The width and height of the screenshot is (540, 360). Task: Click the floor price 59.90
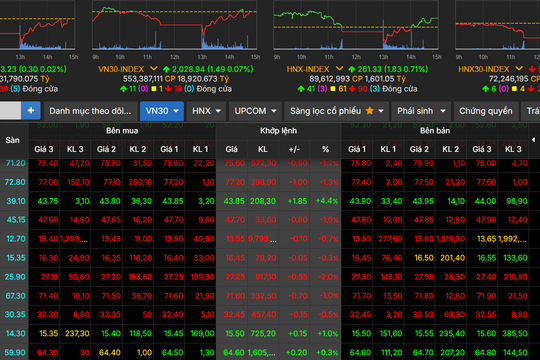point(15,353)
